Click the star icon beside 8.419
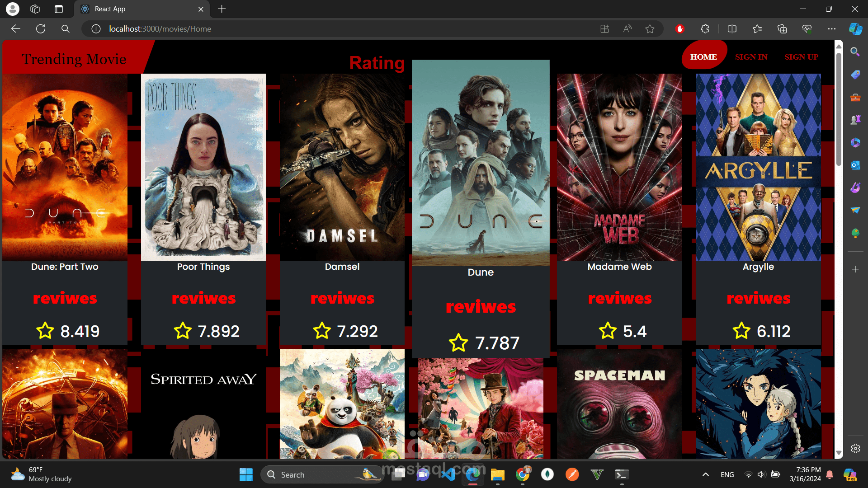 (x=45, y=331)
